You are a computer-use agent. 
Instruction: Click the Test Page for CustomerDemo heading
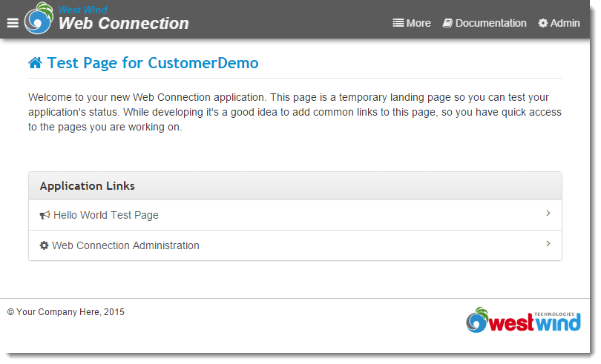[x=153, y=63]
